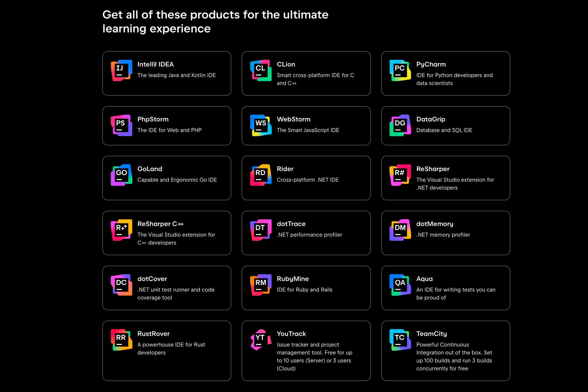Screen dimensions: 588x392
Task: Go to the Rider title
Action: click(285, 169)
